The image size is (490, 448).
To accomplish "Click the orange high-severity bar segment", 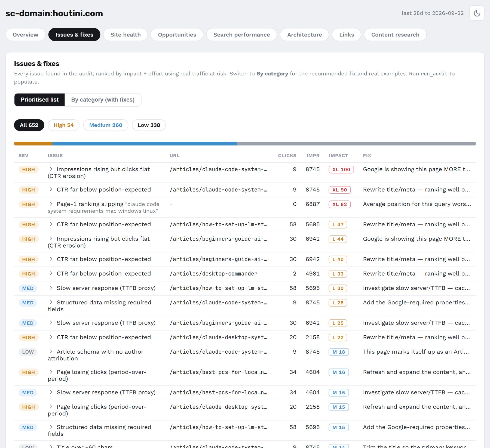I will pos(33,144).
